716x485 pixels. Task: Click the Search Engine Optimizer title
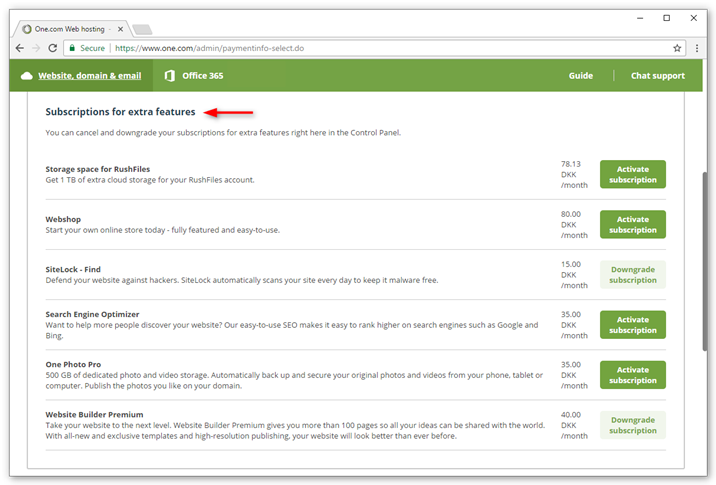coord(92,314)
